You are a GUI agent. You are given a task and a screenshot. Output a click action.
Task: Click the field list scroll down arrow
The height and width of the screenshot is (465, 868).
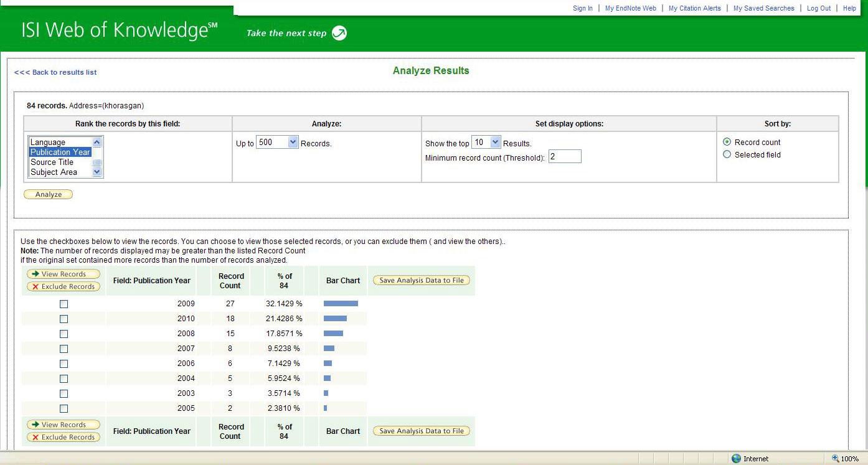point(97,172)
